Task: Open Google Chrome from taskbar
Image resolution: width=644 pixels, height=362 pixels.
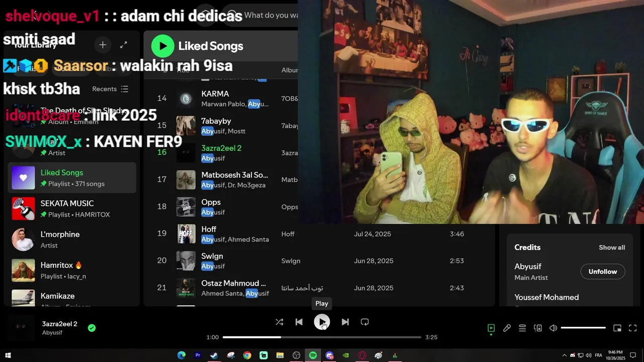Action: click(x=247, y=355)
